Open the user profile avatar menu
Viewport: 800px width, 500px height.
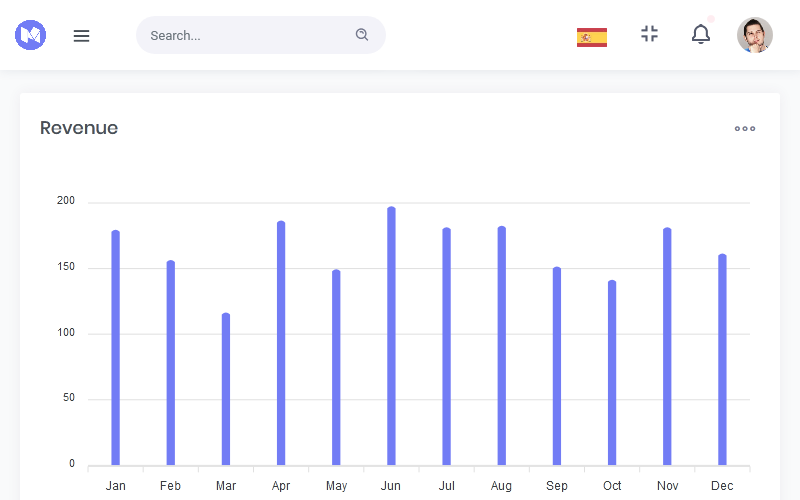755,35
